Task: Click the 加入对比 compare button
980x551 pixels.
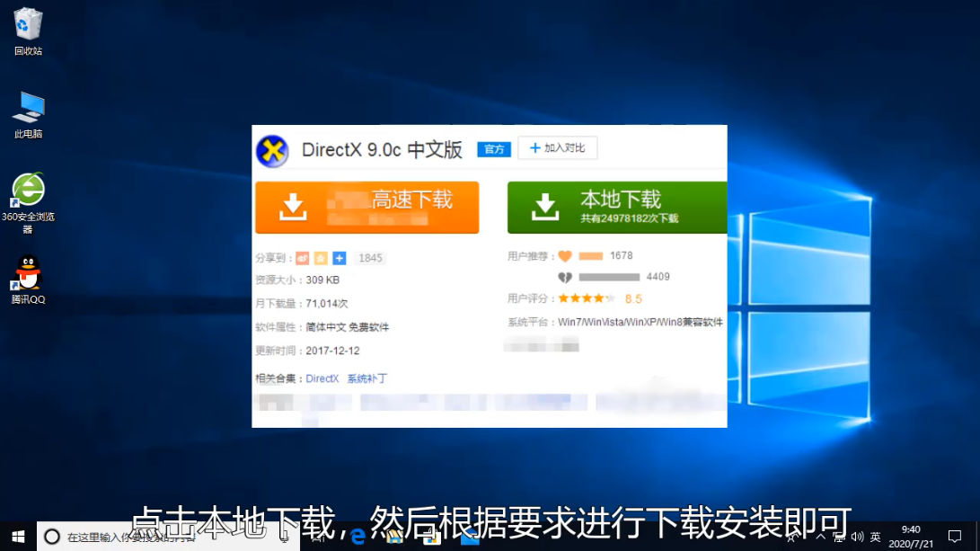Action: pos(557,148)
